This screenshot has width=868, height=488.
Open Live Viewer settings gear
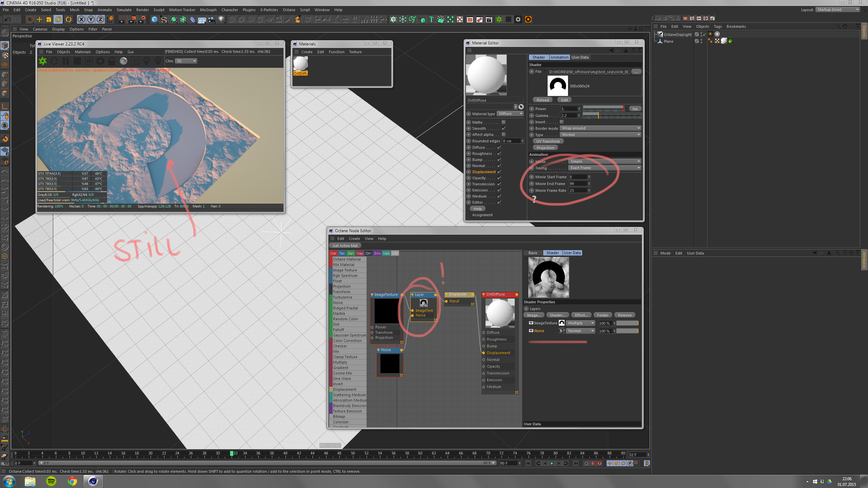click(100, 61)
